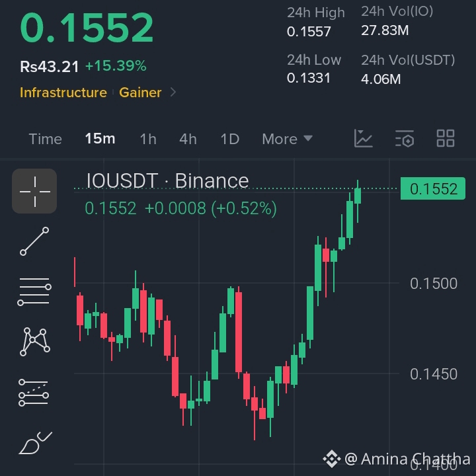Click the +15.39% change value
Screen dimensions: 476x476
(x=116, y=66)
